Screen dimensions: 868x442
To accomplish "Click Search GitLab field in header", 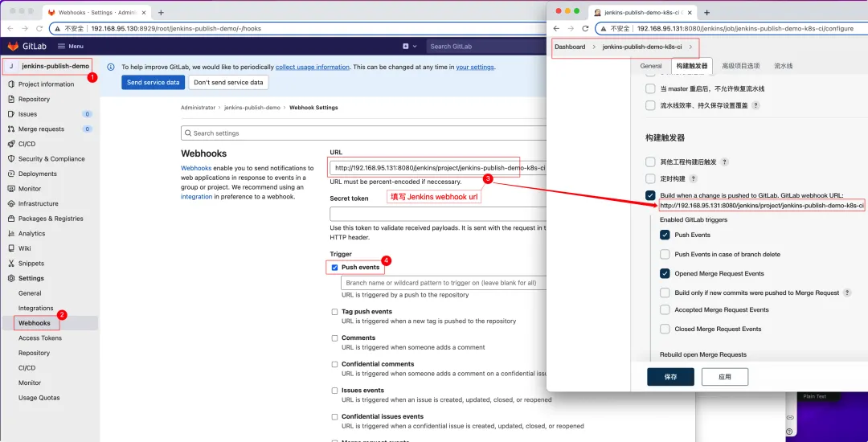I will pos(486,47).
